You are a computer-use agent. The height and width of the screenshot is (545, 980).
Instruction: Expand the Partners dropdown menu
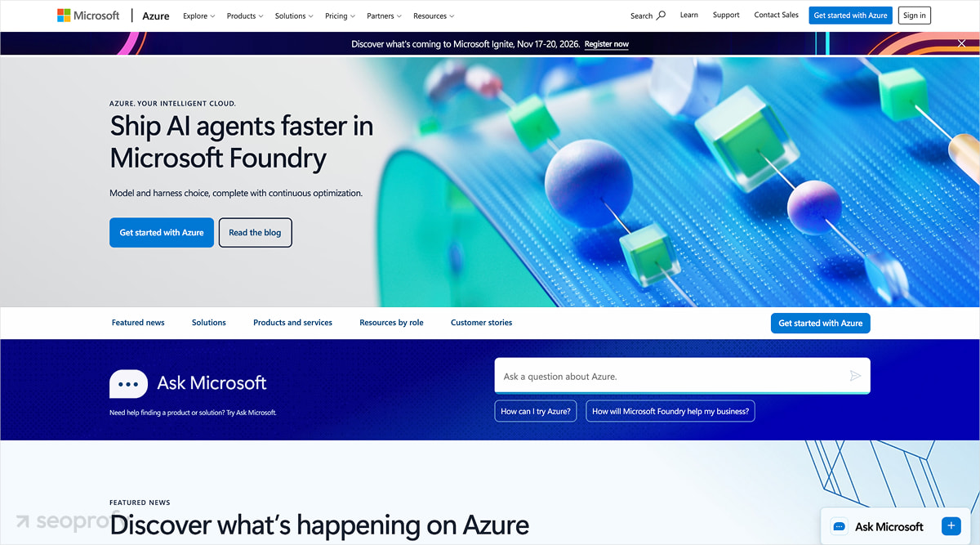385,16
